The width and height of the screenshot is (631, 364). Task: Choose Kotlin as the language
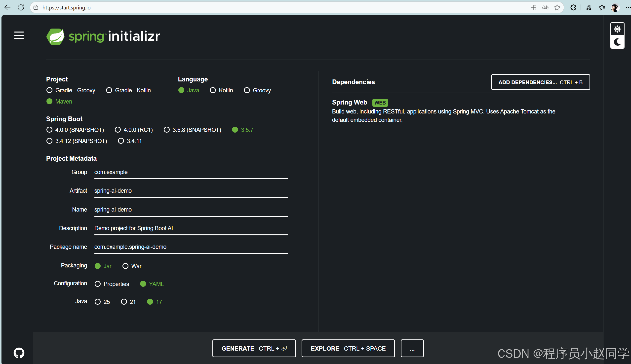click(x=213, y=90)
